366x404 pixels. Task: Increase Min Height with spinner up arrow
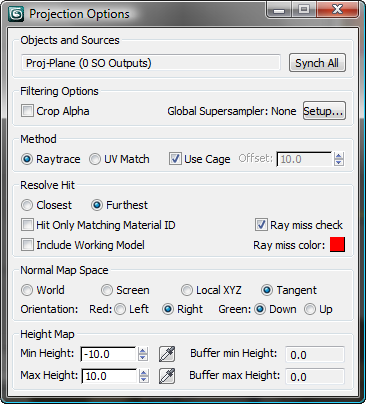click(x=143, y=351)
